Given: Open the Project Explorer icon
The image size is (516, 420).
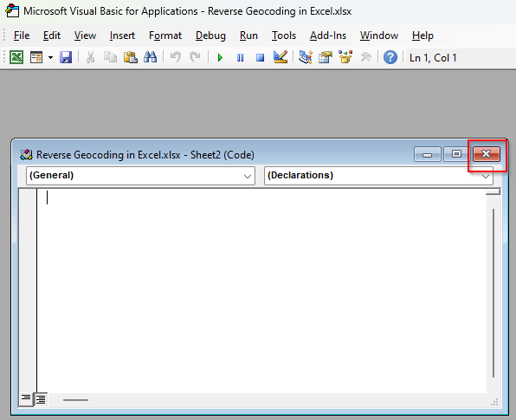Looking at the screenshot, I should (306, 58).
